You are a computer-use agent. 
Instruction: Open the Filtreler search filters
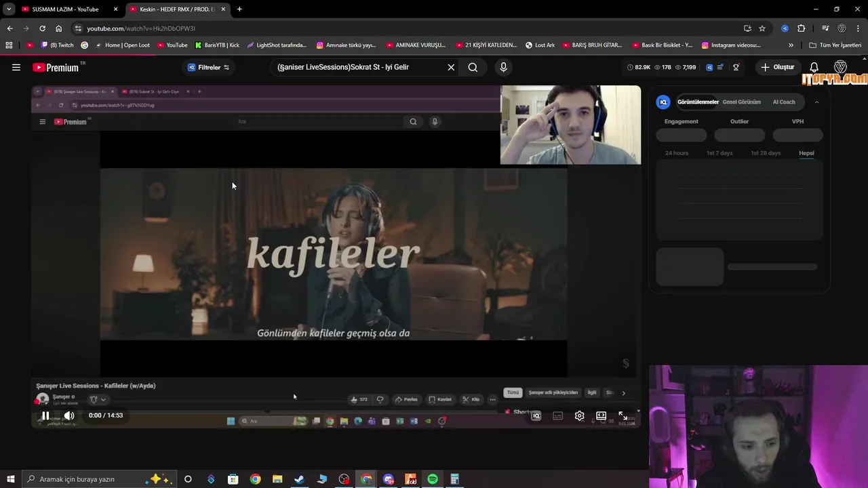(208, 67)
